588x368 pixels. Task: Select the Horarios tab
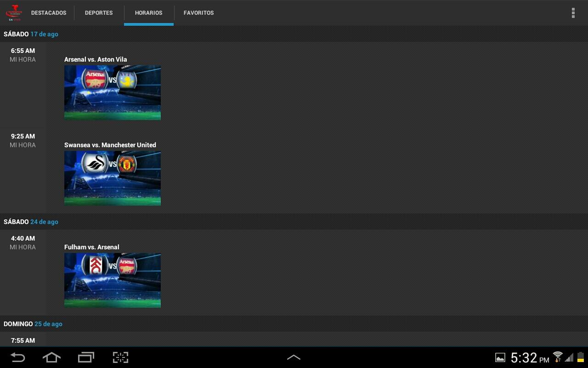tap(149, 13)
